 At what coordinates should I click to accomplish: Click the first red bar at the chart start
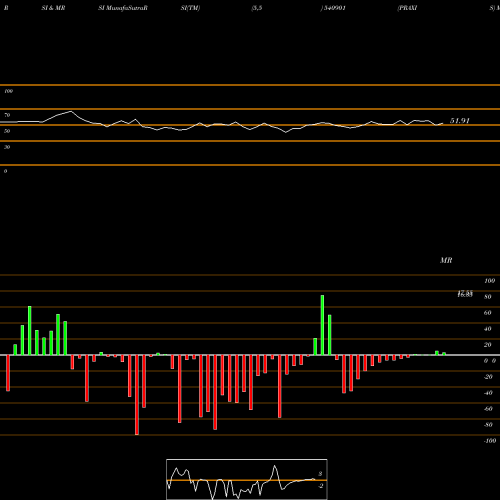8,373
